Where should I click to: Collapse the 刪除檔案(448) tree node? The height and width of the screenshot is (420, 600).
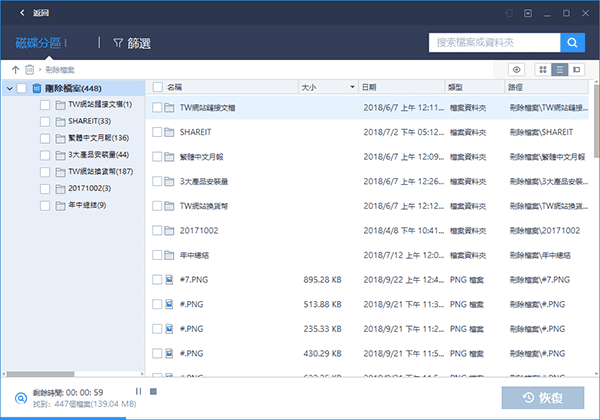(x=9, y=89)
